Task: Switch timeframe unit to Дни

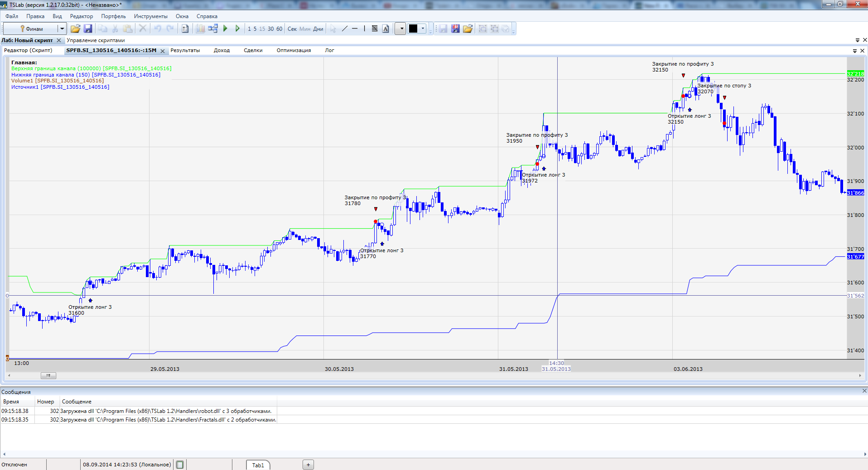Action: (318, 29)
